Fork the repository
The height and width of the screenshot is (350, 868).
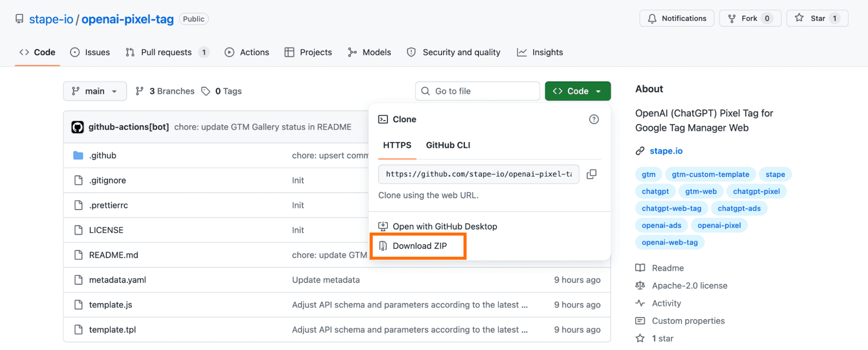pyautogui.click(x=750, y=18)
